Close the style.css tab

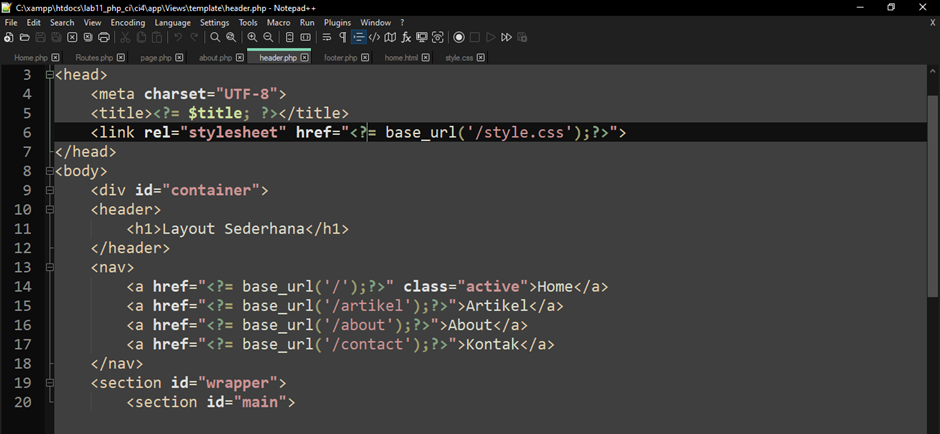[x=480, y=58]
